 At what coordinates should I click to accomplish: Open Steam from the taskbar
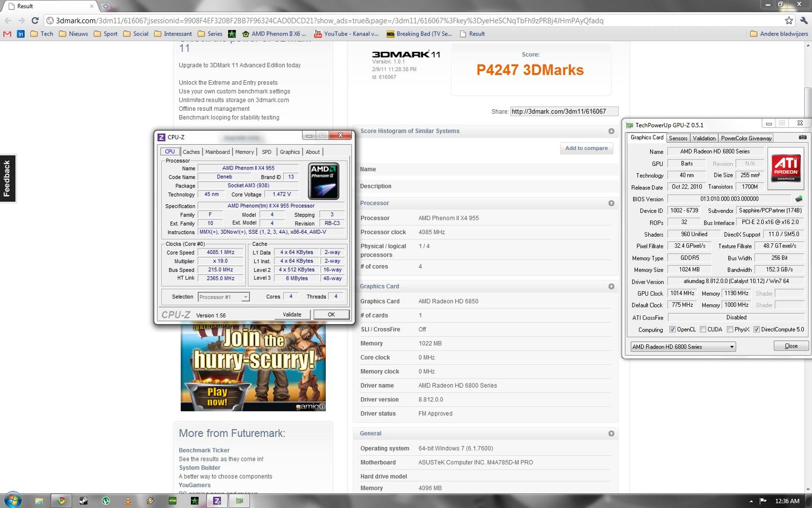click(83, 501)
